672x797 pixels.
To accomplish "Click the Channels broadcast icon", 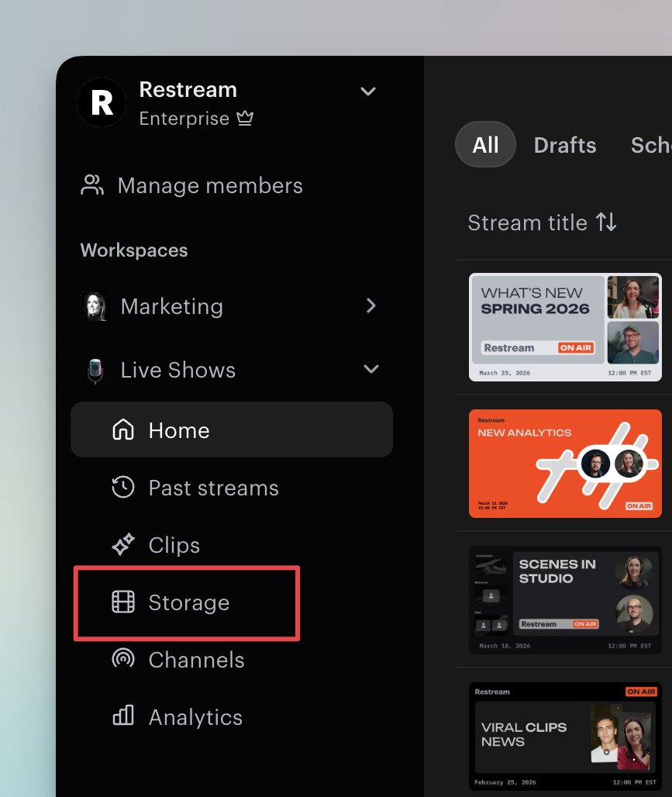I will pos(123,659).
